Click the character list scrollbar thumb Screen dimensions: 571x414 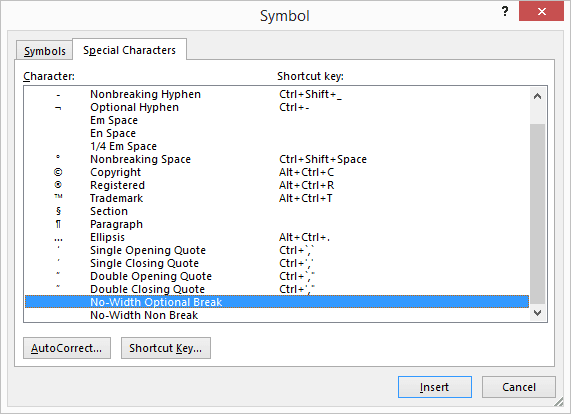click(x=537, y=214)
